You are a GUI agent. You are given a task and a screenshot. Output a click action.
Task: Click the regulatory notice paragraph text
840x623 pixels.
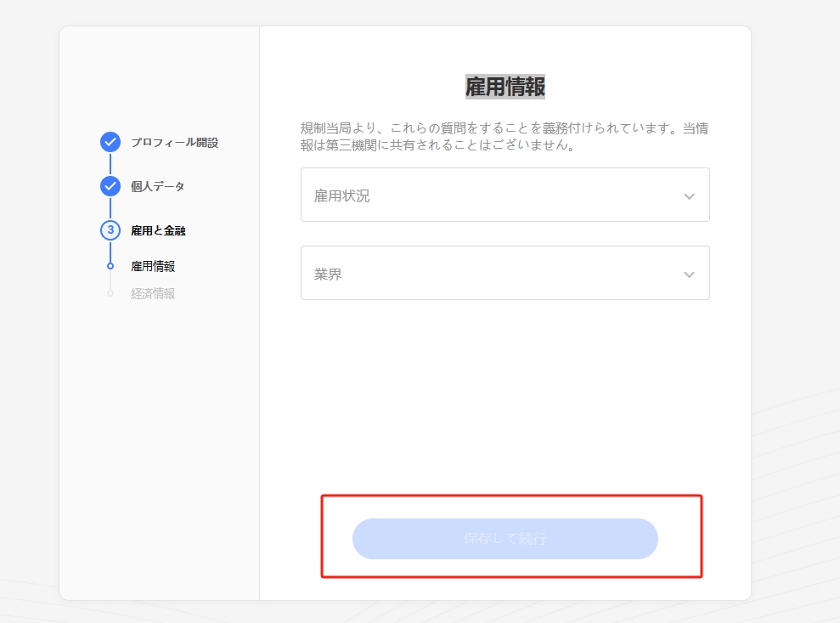pyautogui.click(x=505, y=137)
